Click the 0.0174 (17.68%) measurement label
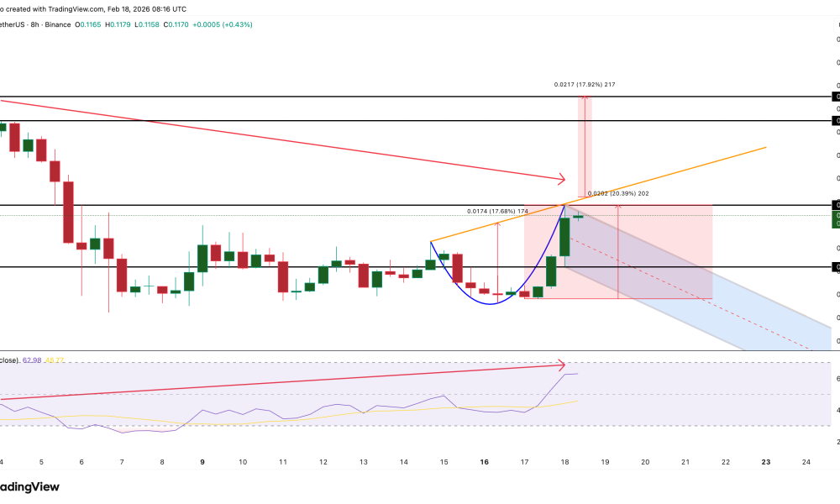The image size is (840, 504). click(497, 211)
